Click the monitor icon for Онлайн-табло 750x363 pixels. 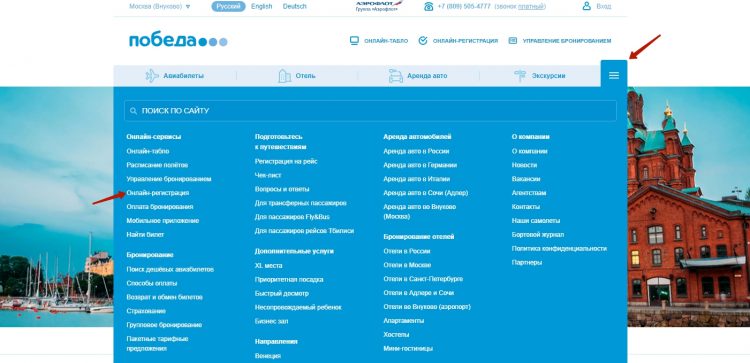(354, 41)
